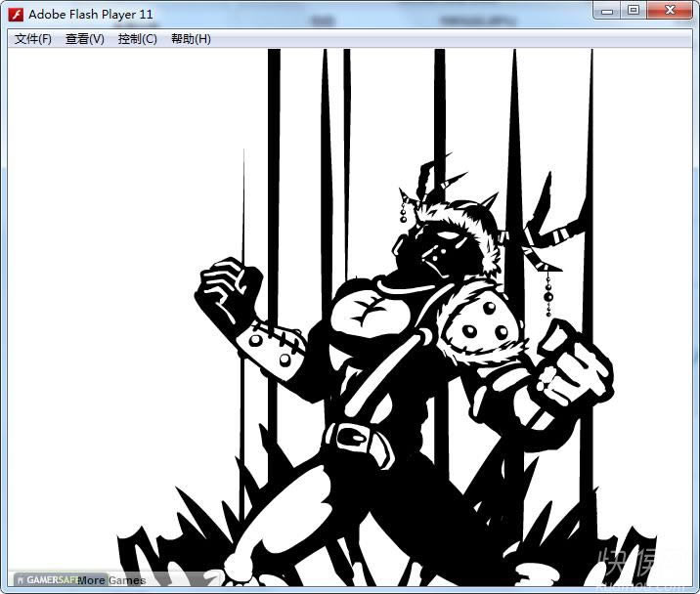Screen dimensions: 700x594
Task: Click the warrior's raised fist on the left
Action: (x=227, y=291)
